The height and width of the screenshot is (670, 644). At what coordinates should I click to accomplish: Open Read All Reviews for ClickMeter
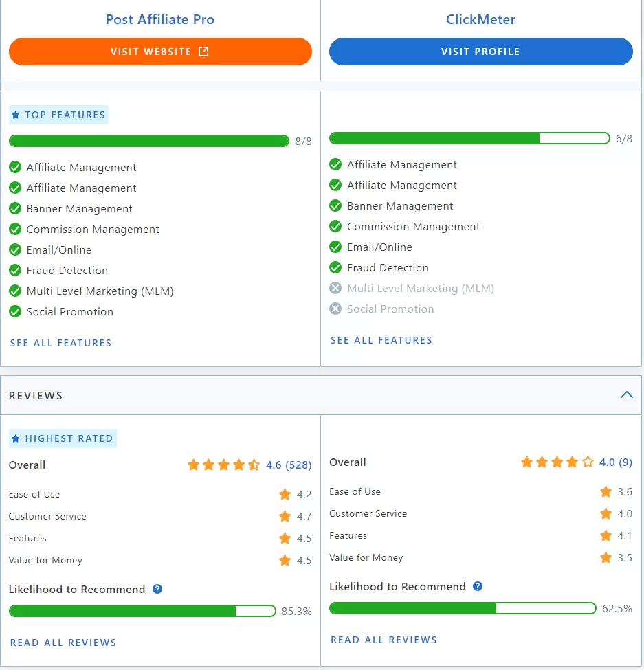[384, 639]
